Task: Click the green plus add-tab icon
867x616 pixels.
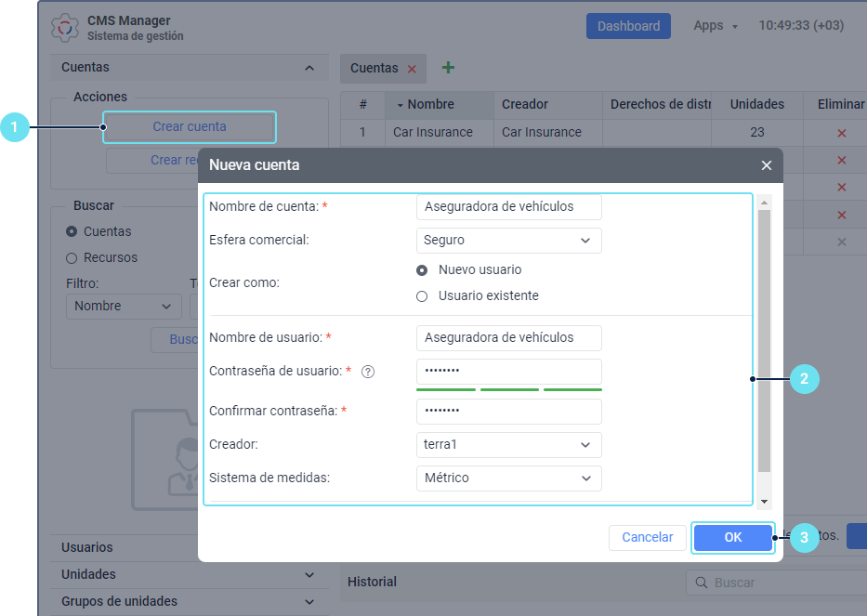Action: (448, 68)
